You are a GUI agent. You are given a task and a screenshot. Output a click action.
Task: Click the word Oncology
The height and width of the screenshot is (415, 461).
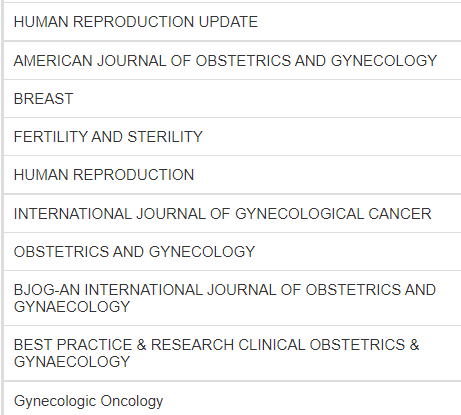click(132, 401)
